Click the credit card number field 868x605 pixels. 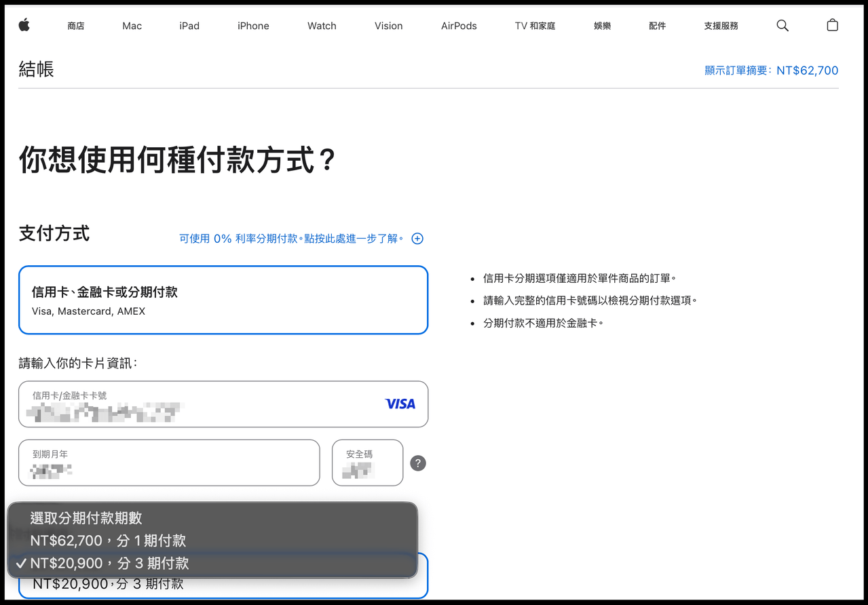coord(223,404)
